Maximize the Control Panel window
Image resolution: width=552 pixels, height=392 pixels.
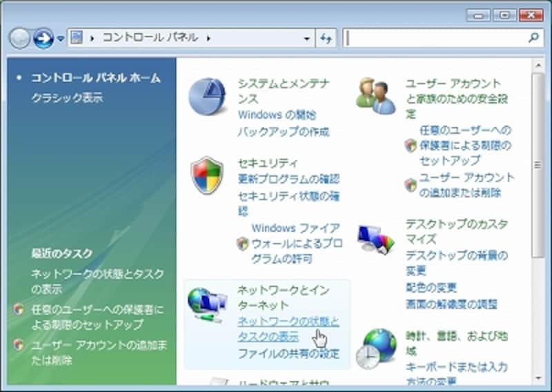(x=505, y=15)
